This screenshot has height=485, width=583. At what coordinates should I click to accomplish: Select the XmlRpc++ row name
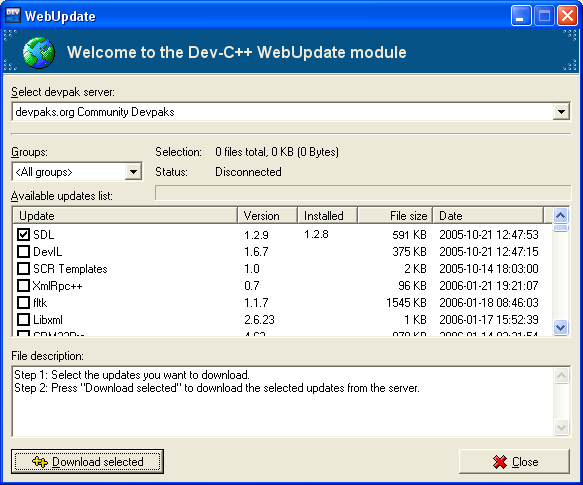tap(57, 286)
